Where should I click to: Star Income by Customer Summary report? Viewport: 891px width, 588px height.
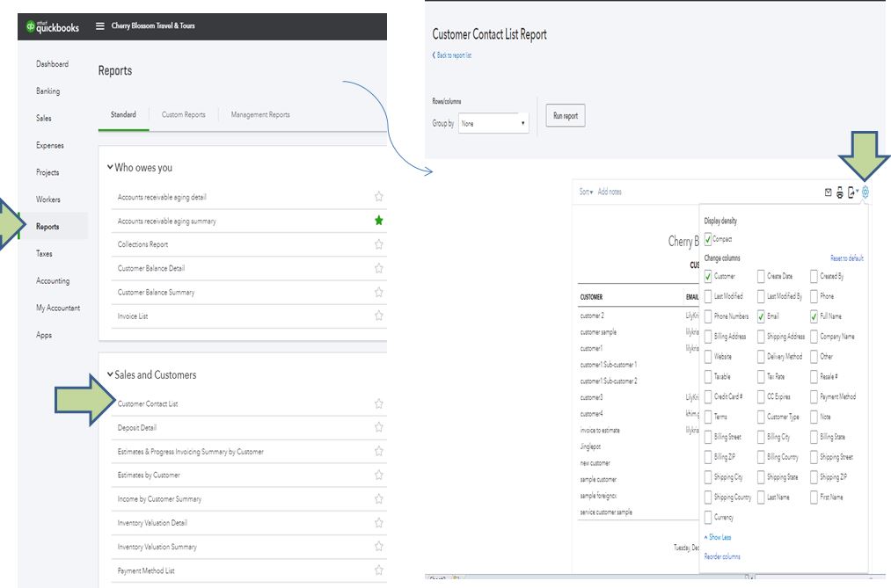[x=379, y=499]
